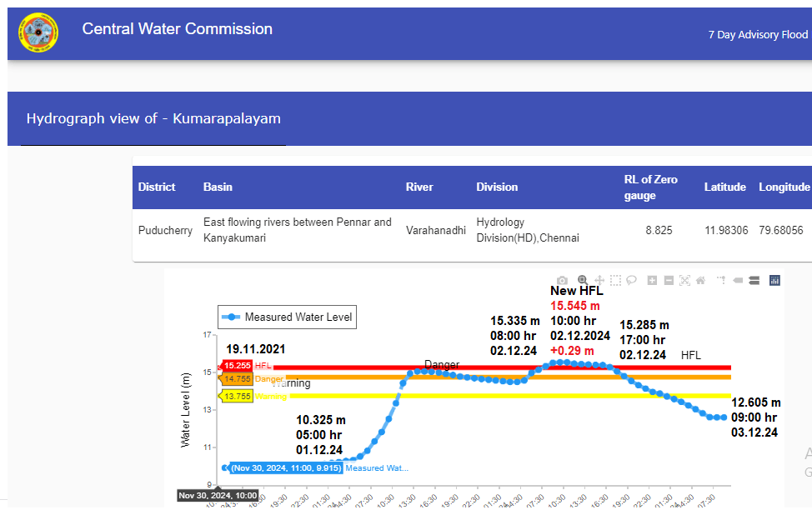The width and height of the screenshot is (812, 530).
Task: Activate the Lasso Select tool
Action: (632, 281)
